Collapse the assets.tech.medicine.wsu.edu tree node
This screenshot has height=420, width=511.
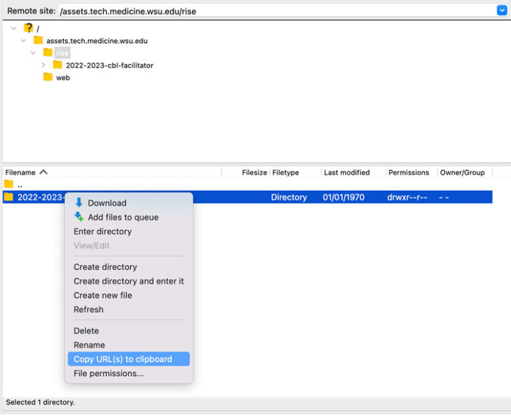24,41
